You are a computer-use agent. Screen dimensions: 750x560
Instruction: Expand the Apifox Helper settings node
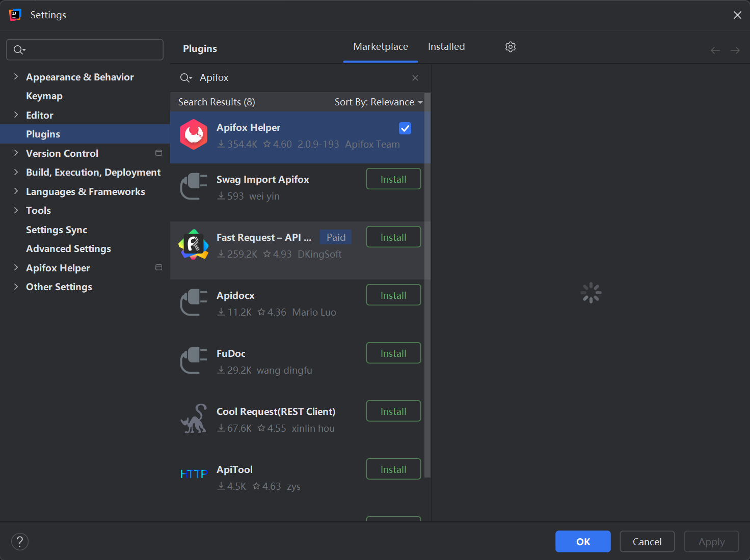click(x=16, y=268)
